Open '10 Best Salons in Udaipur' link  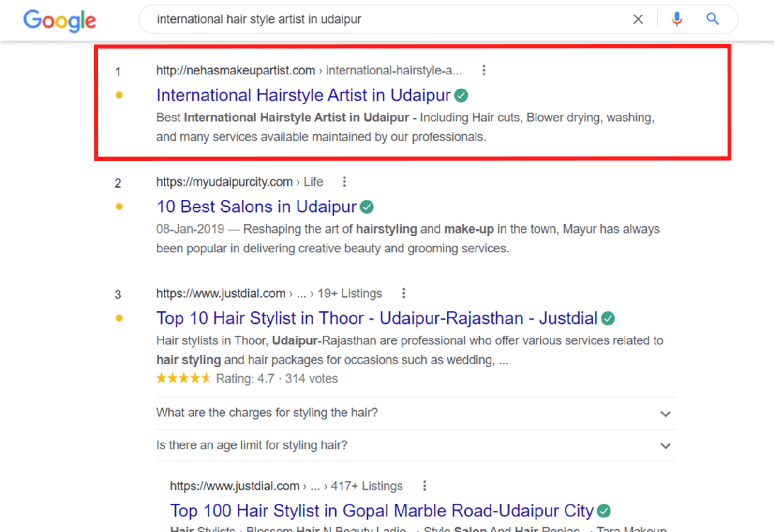[x=256, y=207]
